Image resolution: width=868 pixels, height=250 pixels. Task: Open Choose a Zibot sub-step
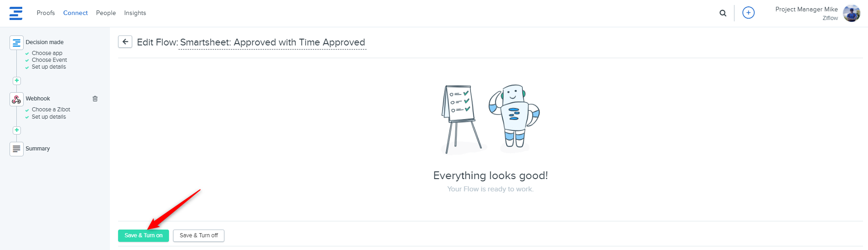pyautogui.click(x=51, y=110)
